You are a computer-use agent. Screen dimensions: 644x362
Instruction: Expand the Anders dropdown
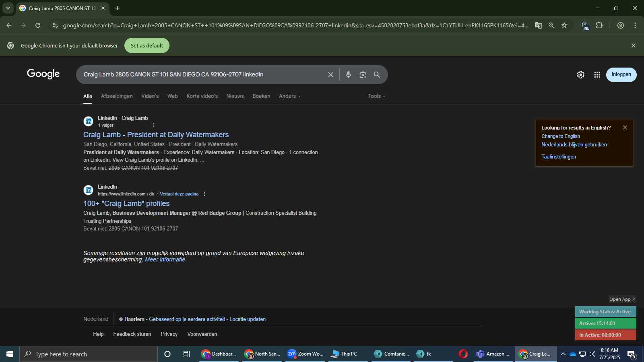290,96
